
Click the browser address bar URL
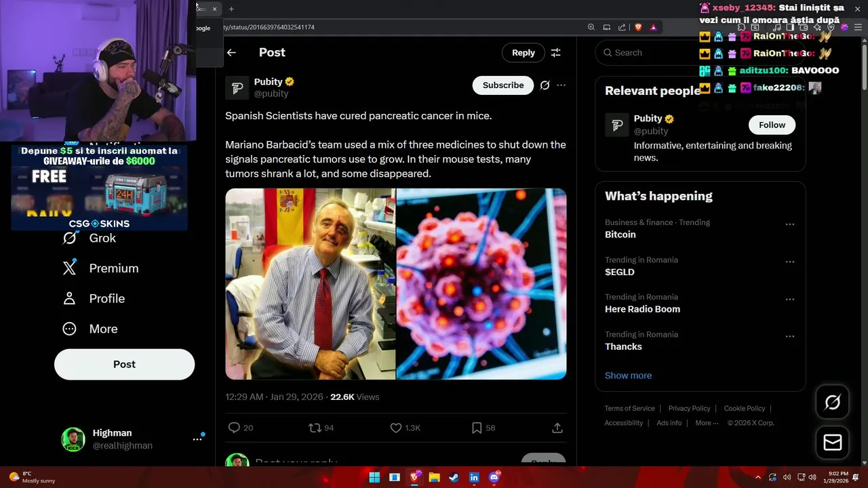268,27
